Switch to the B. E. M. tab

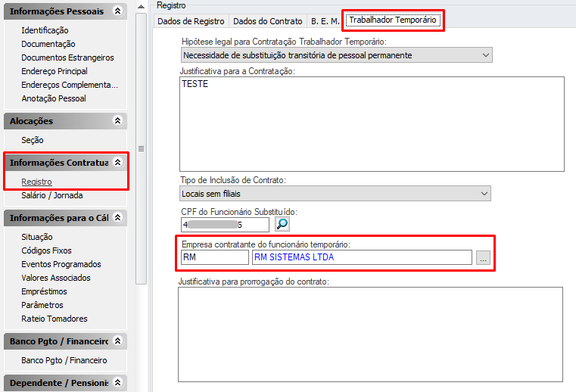pyautogui.click(x=325, y=21)
